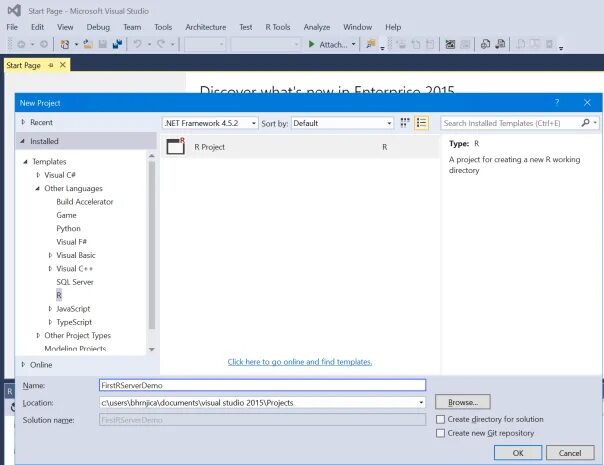Click the music note toolbar icon

tap(500, 44)
